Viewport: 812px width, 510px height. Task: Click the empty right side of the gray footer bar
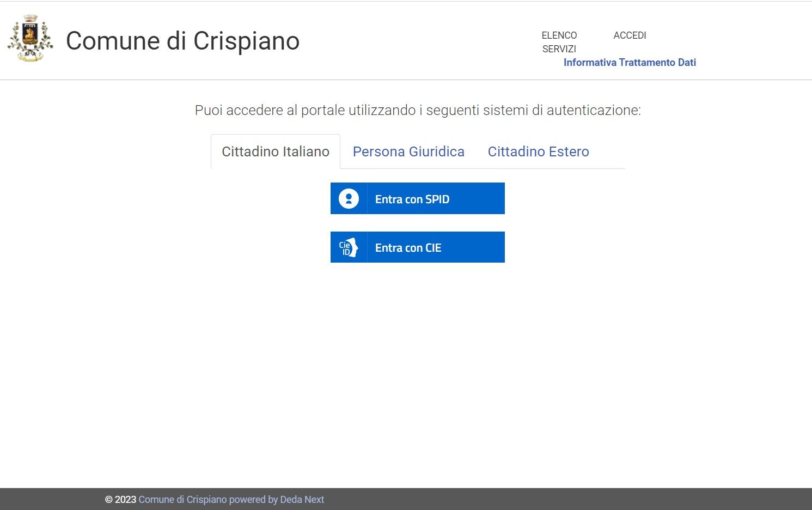tap(599, 499)
